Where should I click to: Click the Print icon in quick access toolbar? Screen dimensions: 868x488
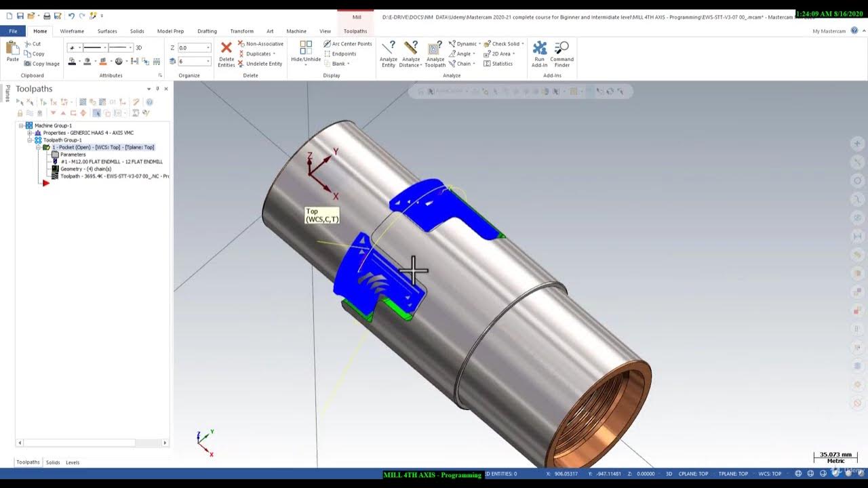47,16
